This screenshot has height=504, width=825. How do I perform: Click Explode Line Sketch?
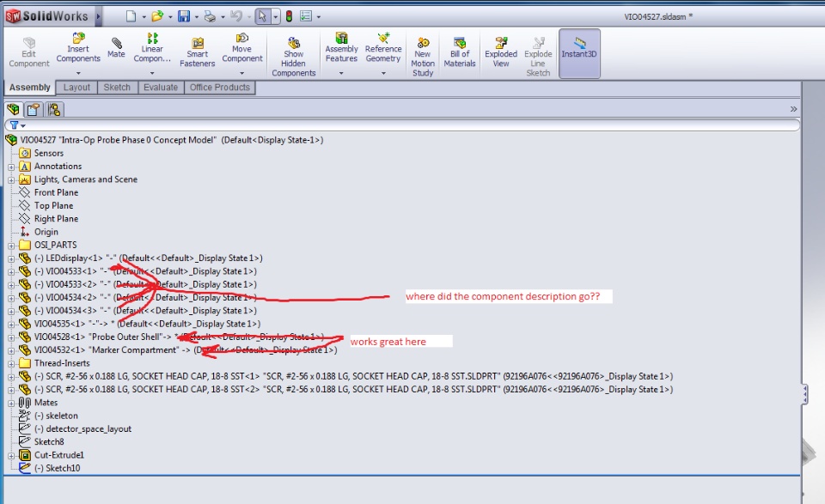click(538, 57)
